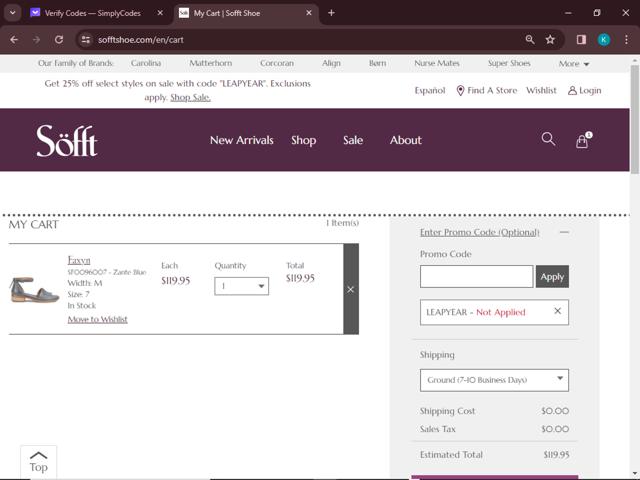
Task: Open the New Arrivals menu
Action: pyautogui.click(x=242, y=140)
